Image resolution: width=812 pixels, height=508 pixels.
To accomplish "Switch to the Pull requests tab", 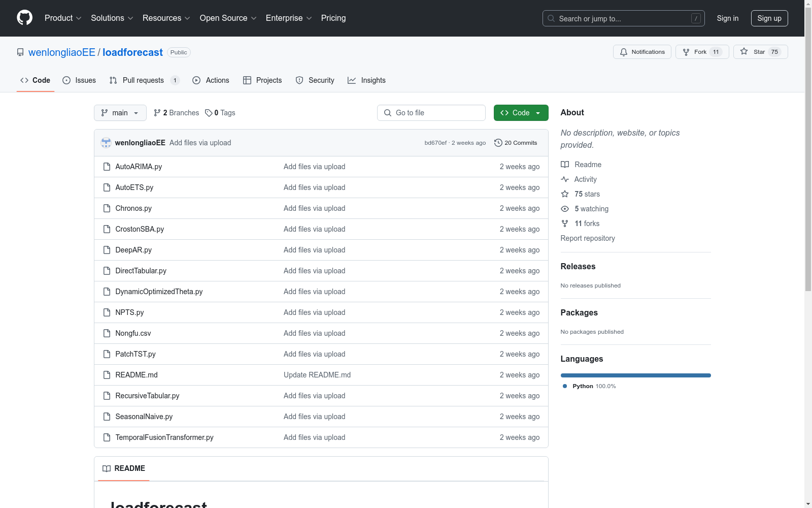I will pyautogui.click(x=145, y=80).
